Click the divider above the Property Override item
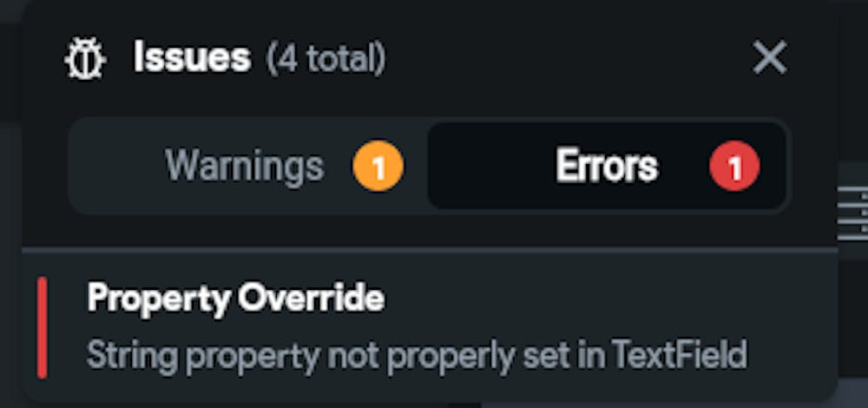 [x=430, y=250]
